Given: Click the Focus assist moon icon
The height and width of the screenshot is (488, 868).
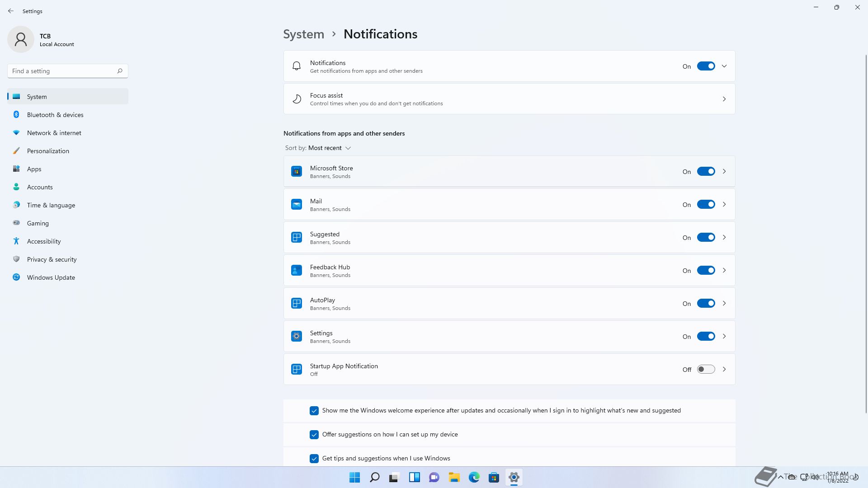Looking at the screenshot, I should [297, 99].
